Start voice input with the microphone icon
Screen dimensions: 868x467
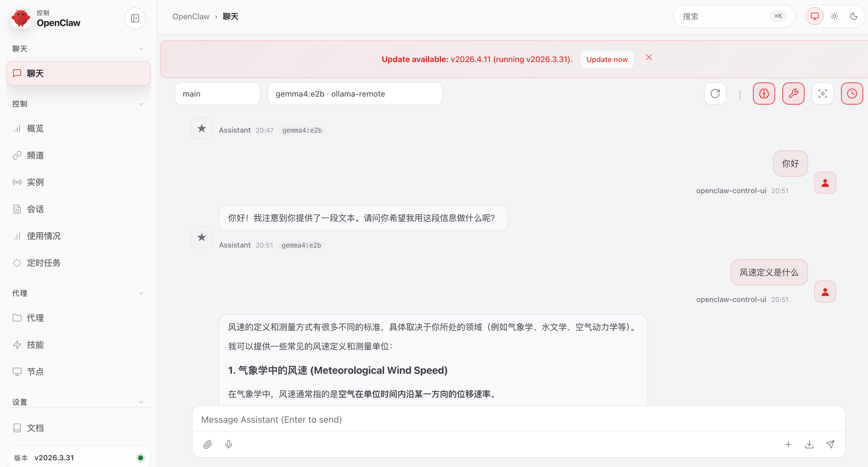point(228,444)
